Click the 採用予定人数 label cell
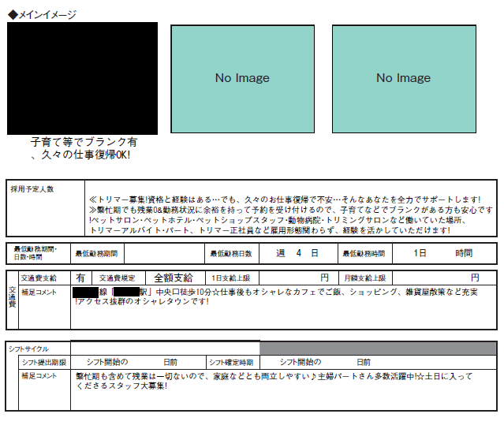Viewport: 504px width, 425px height. pos(45,208)
